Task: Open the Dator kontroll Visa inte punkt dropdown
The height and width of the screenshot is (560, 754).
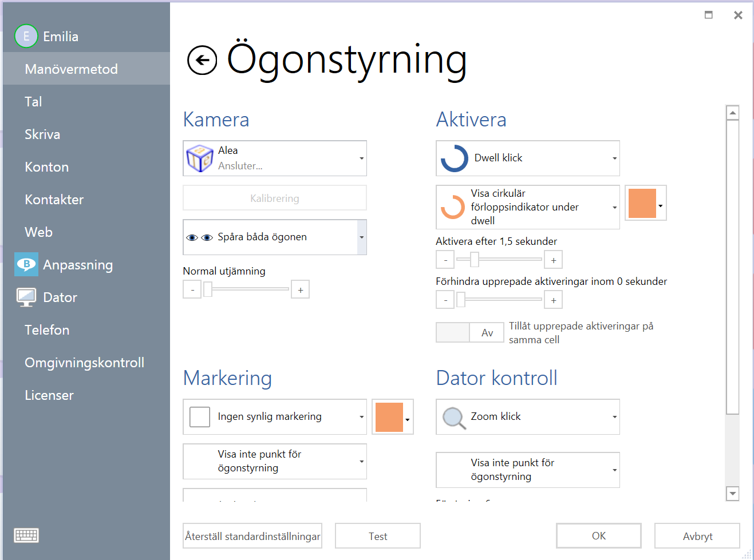Action: pos(528,470)
